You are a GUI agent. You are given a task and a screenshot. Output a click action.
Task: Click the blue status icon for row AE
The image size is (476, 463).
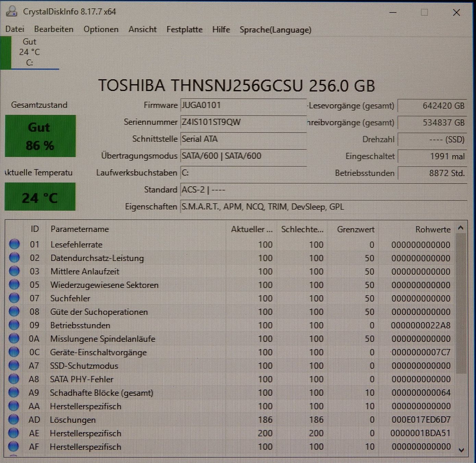tap(13, 433)
